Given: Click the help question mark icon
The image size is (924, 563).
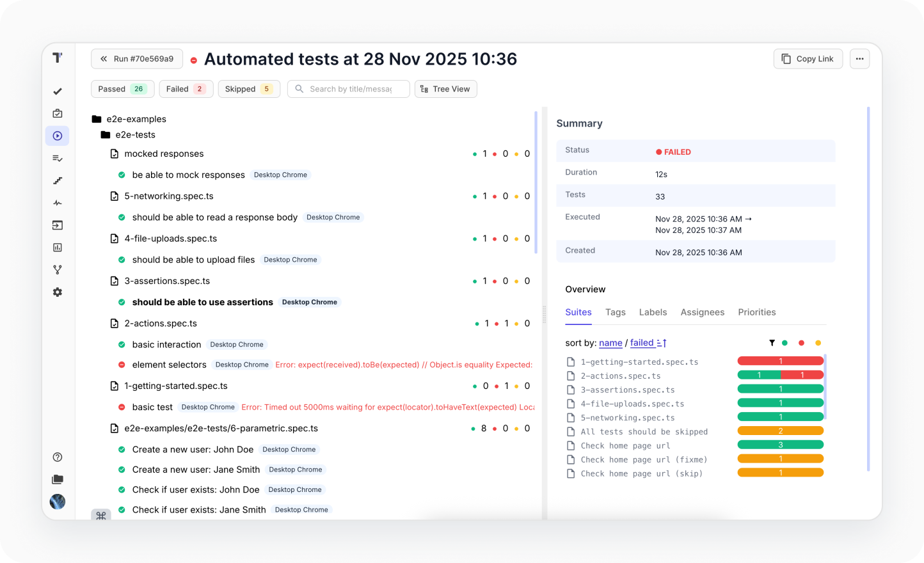Looking at the screenshot, I should tap(58, 457).
